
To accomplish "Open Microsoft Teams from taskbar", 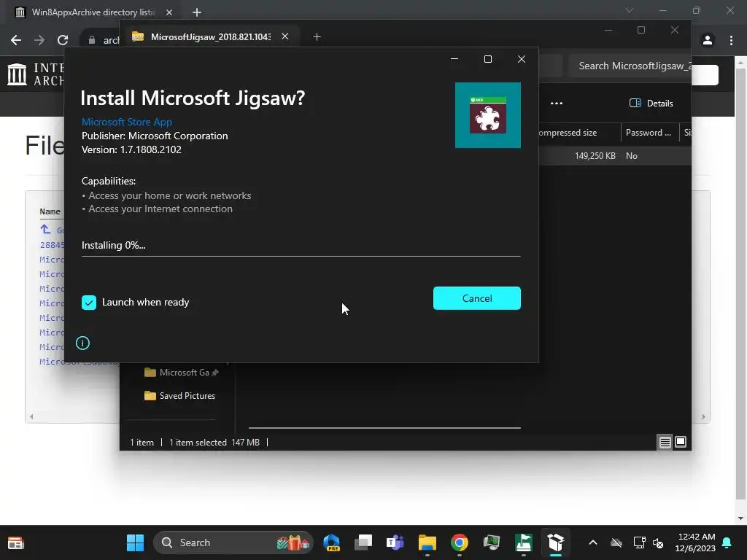I will point(395,542).
